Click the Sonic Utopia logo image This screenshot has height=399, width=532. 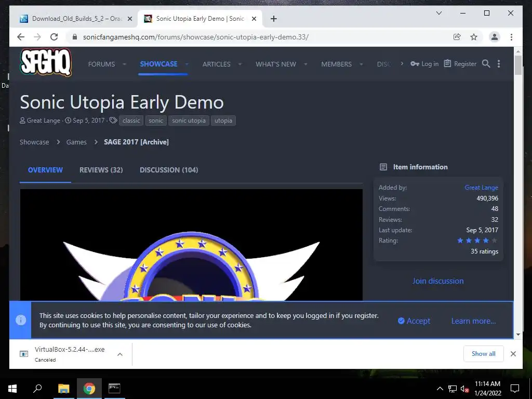(x=191, y=245)
